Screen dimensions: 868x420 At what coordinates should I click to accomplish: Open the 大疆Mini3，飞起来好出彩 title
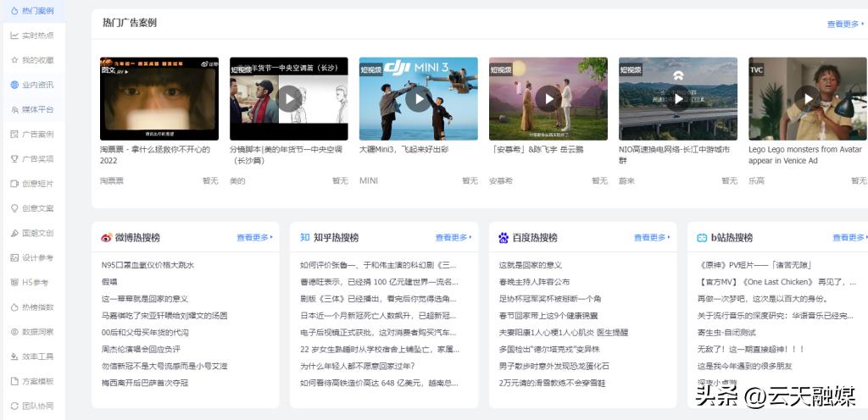[403, 149]
